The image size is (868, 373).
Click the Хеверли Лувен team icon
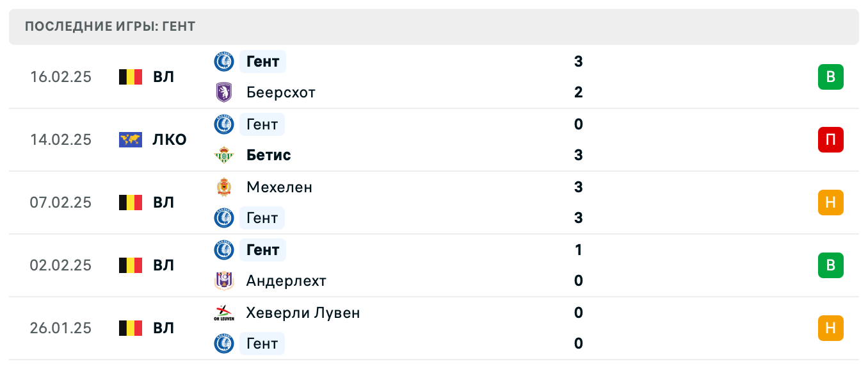(x=223, y=313)
